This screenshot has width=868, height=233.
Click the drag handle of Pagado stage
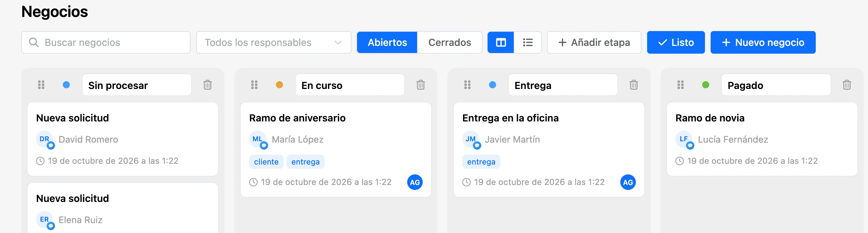pyautogui.click(x=681, y=85)
